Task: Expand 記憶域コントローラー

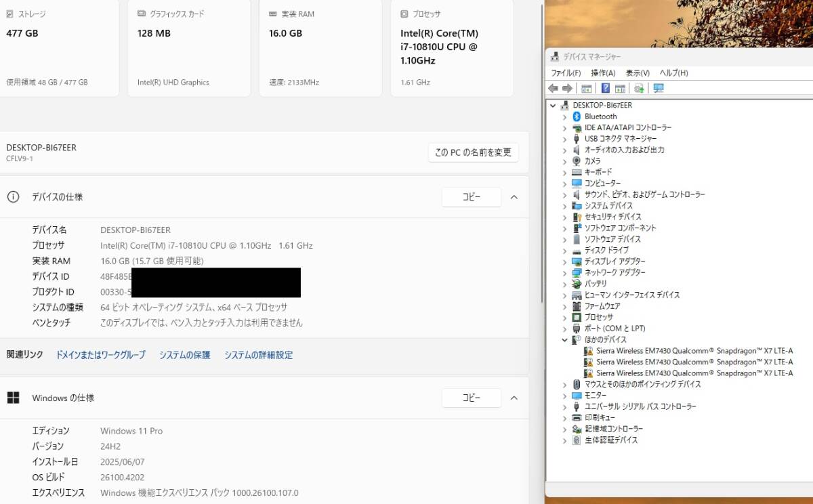Action: point(564,429)
